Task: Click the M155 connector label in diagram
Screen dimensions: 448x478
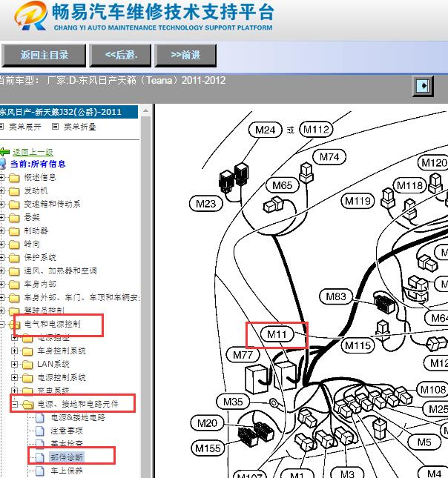Action: [208, 448]
